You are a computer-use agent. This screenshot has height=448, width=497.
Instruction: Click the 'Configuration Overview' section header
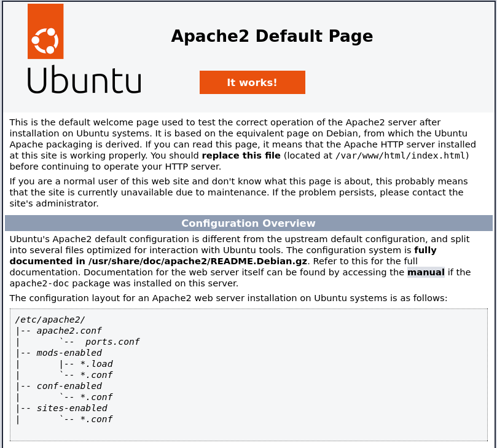248,223
